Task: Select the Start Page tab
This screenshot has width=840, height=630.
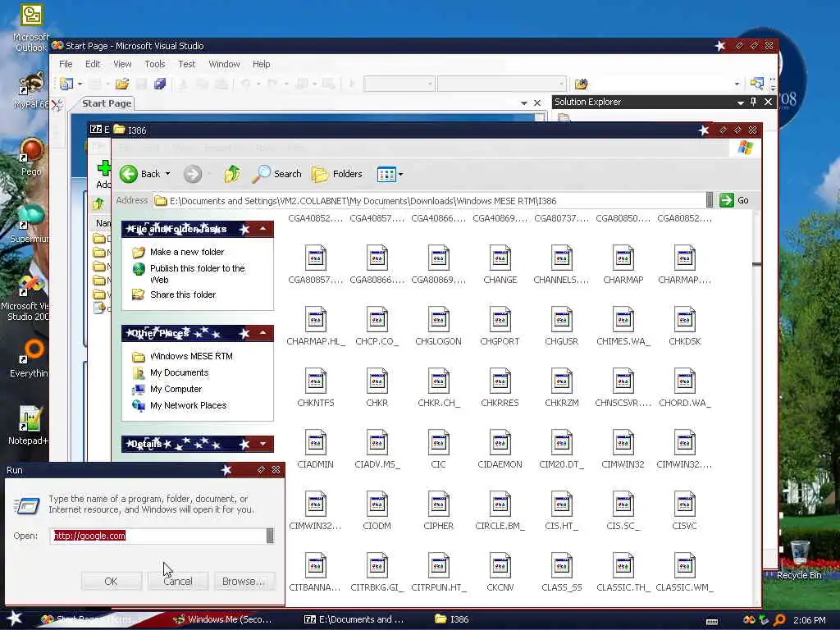Action: click(x=106, y=103)
